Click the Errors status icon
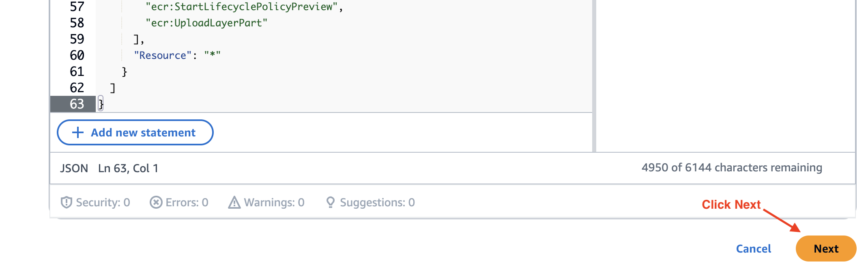 156,202
